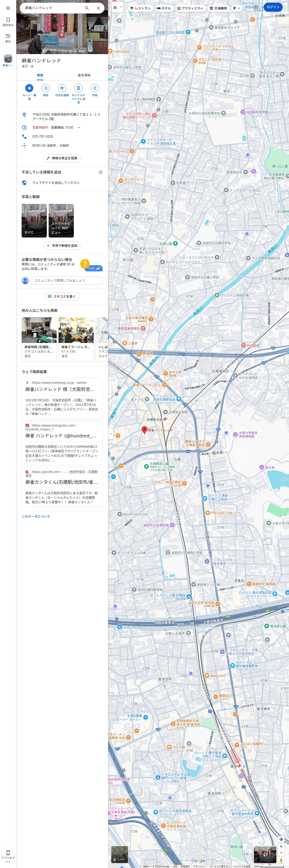Select the 交通機関 filter chip
Viewport: 289px width, 868px height.
click(x=218, y=8)
